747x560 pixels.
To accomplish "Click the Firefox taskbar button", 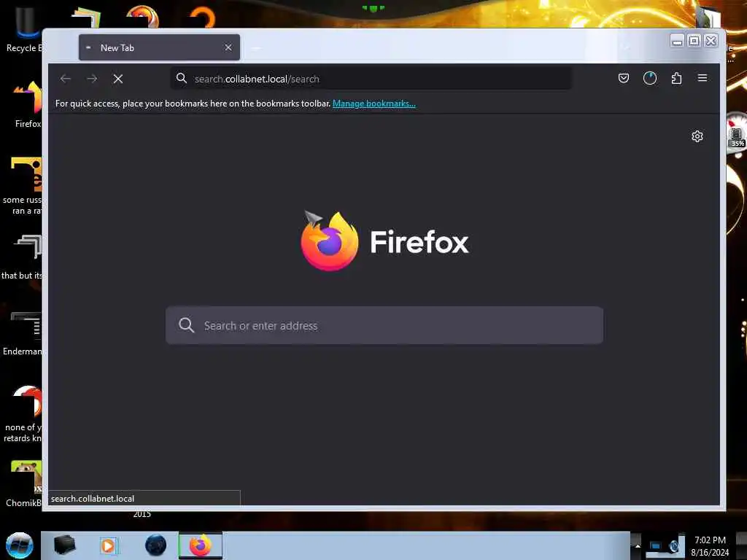I will pyautogui.click(x=201, y=545).
